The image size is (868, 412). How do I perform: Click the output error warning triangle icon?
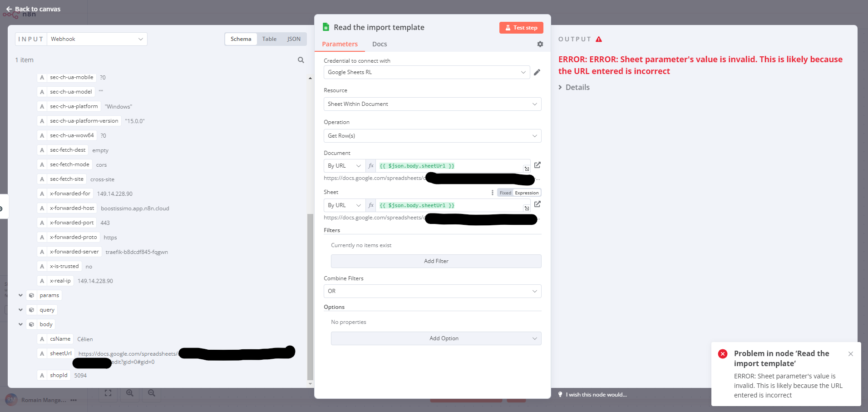pyautogui.click(x=599, y=39)
